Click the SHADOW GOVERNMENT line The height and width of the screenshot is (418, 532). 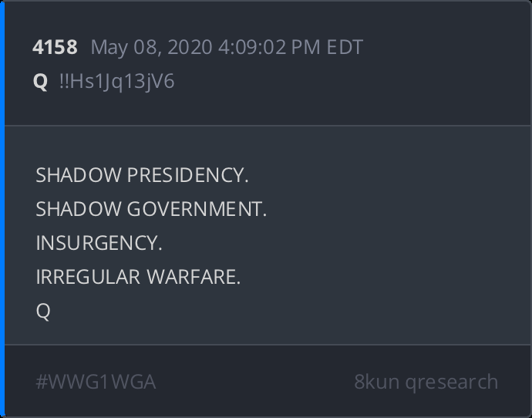coord(151,209)
